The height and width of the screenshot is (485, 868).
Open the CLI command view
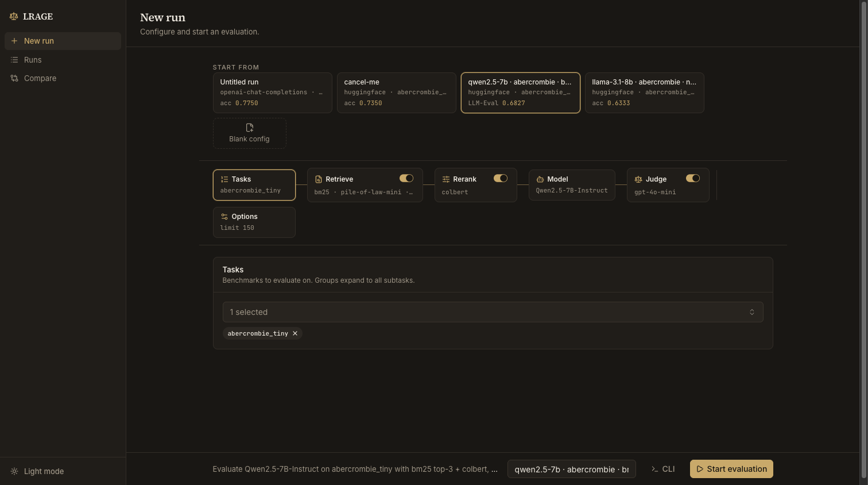(663, 469)
